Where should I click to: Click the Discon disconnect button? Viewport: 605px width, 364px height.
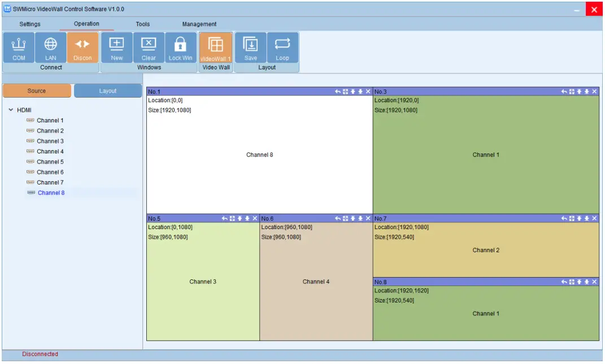coord(82,47)
